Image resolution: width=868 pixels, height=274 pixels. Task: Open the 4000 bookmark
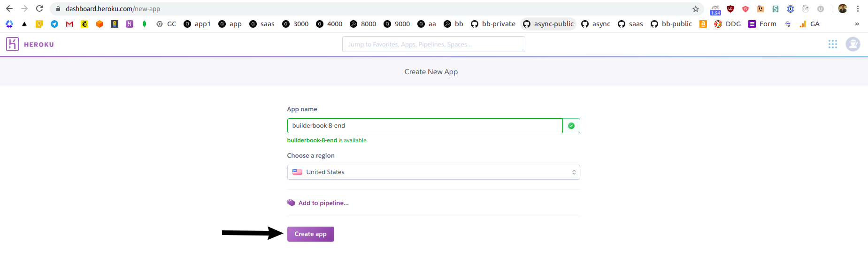tap(329, 24)
